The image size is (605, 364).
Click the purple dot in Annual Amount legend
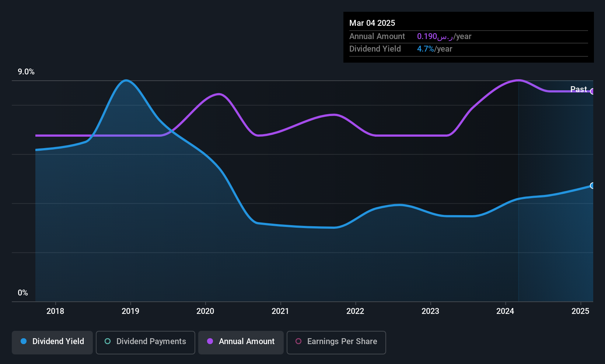(210, 341)
